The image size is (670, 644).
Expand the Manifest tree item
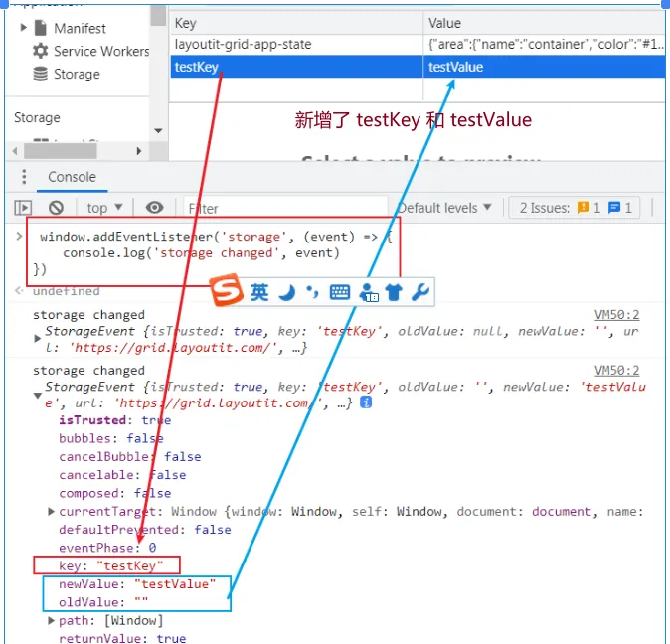point(24,28)
